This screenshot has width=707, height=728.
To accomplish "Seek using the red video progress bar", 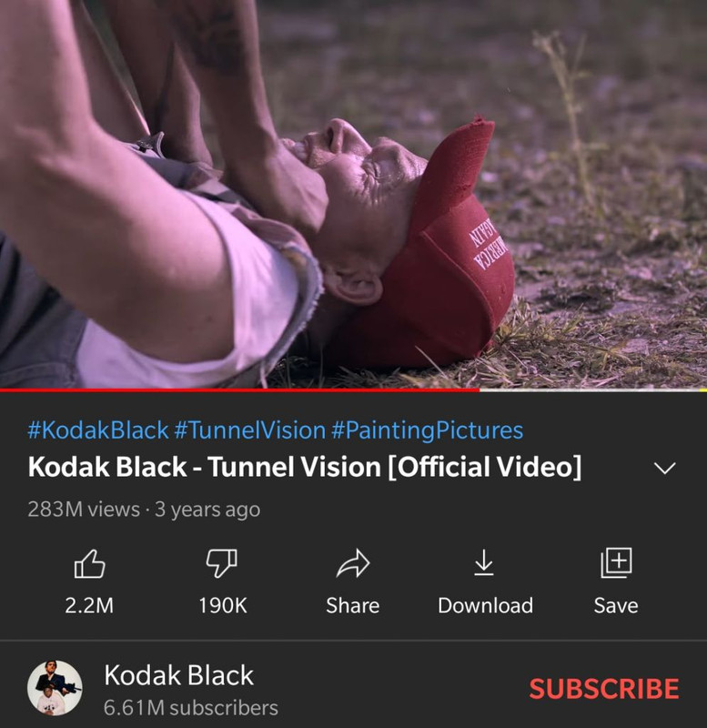I will click(353, 390).
